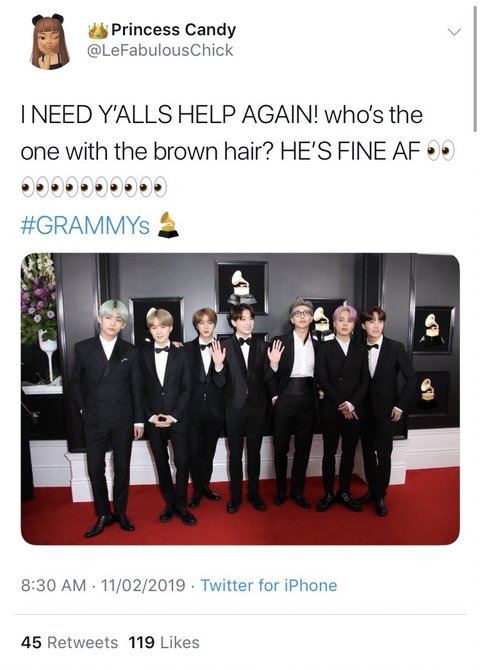Expand the tweet options chevron
The image size is (480, 670).
pyautogui.click(x=454, y=32)
